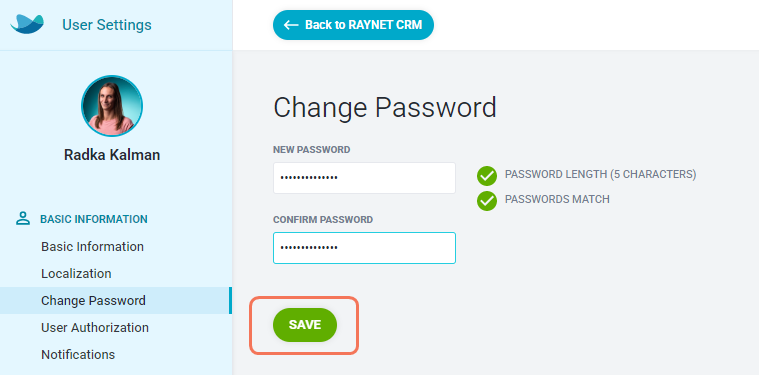This screenshot has height=375, width=759.
Task: Select Change Password in sidebar
Action: [116, 300]
